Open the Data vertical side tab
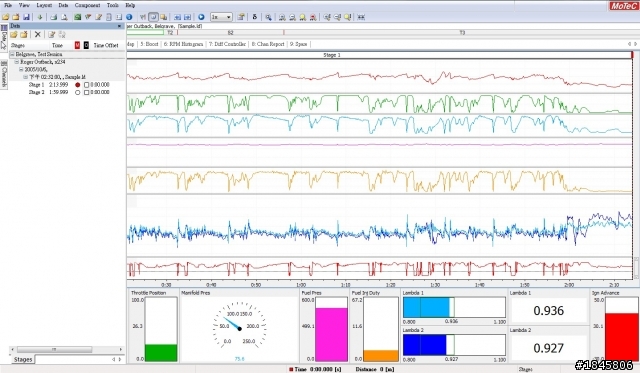The width and height of the screenshot is (640, 373). pos(4,38)
